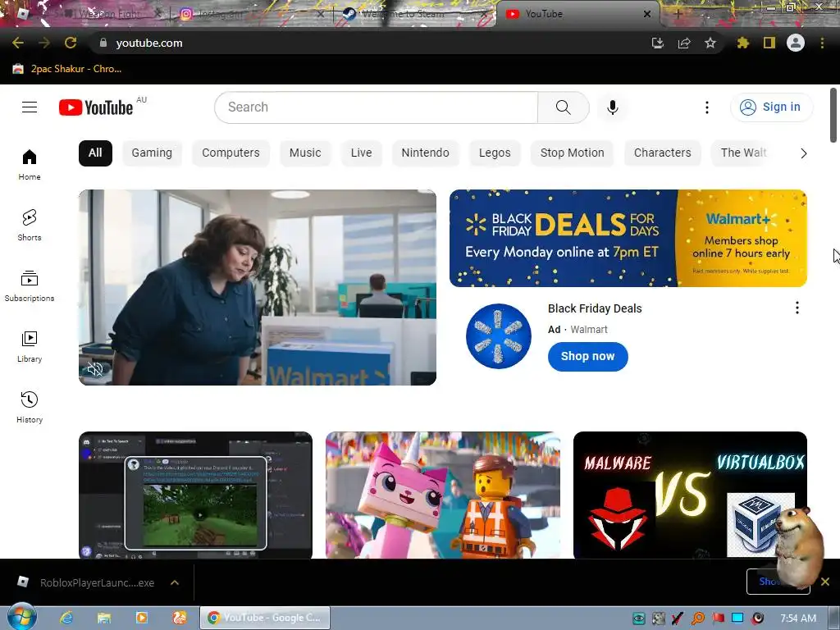
Task: Go back in the browser
Action: pos(18,43)
